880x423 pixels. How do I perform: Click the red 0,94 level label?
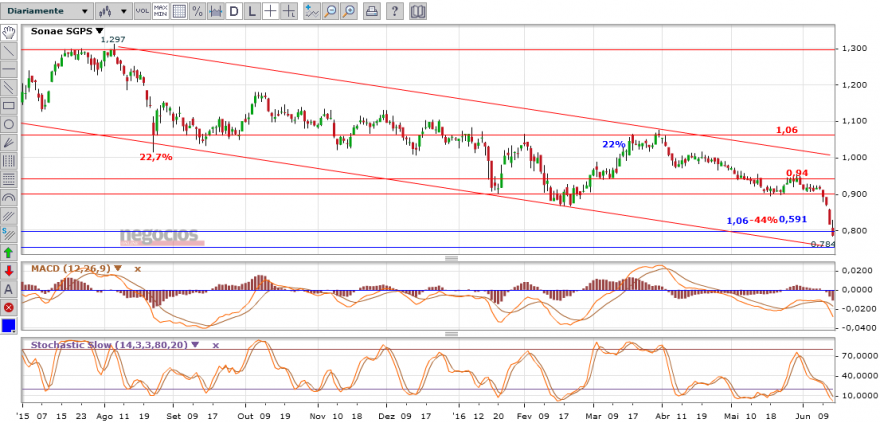(x=796, y=172)
